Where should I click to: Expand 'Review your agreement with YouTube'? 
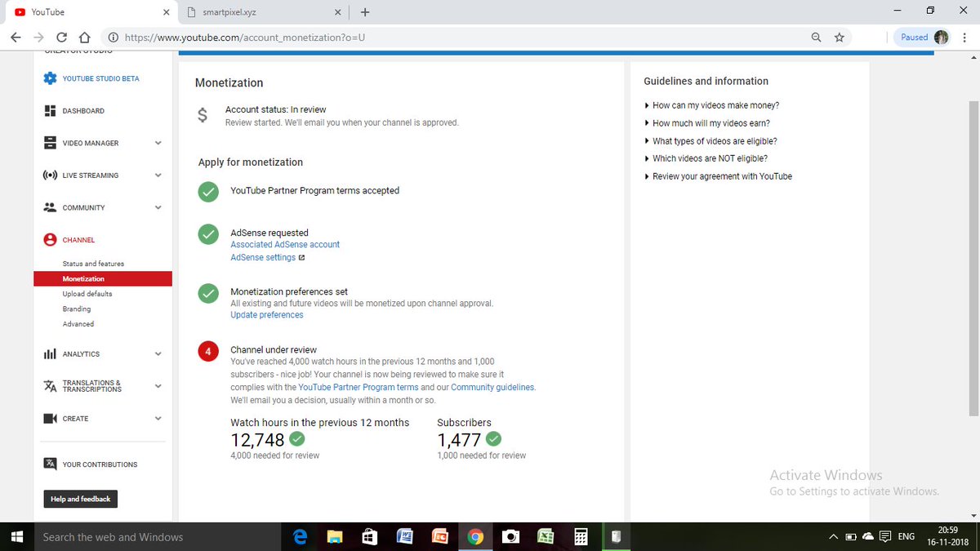718,176
